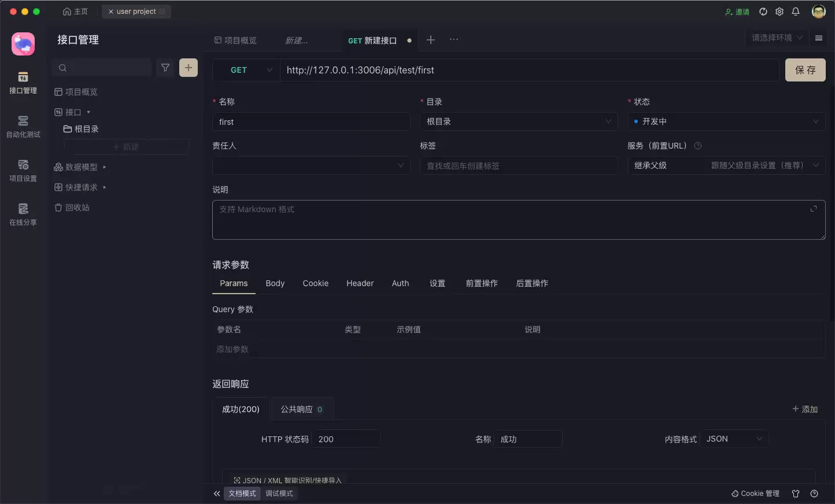835x504 pixels.
Task: Click JSON / XML 智能识别/快捷导入
Action: coord(287,480)
